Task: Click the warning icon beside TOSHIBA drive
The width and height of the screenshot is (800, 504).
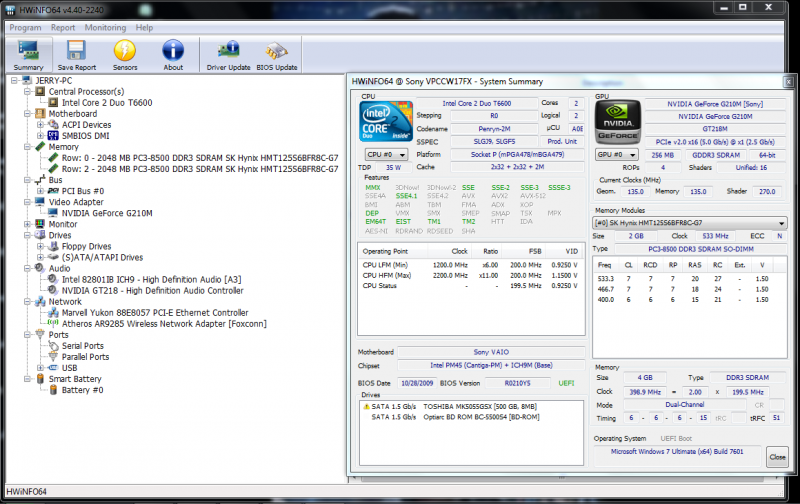Action: pos(366,407)
